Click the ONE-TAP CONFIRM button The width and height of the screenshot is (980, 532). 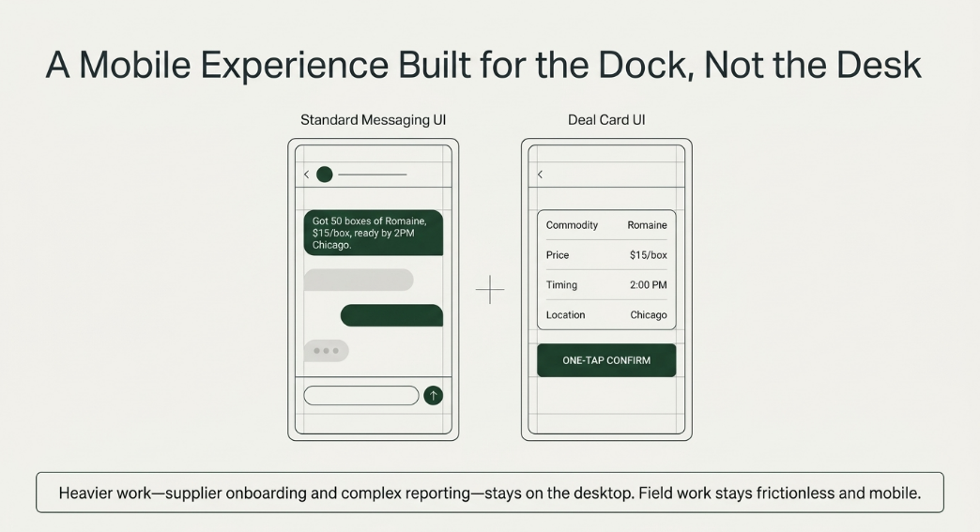coord(606,360)
